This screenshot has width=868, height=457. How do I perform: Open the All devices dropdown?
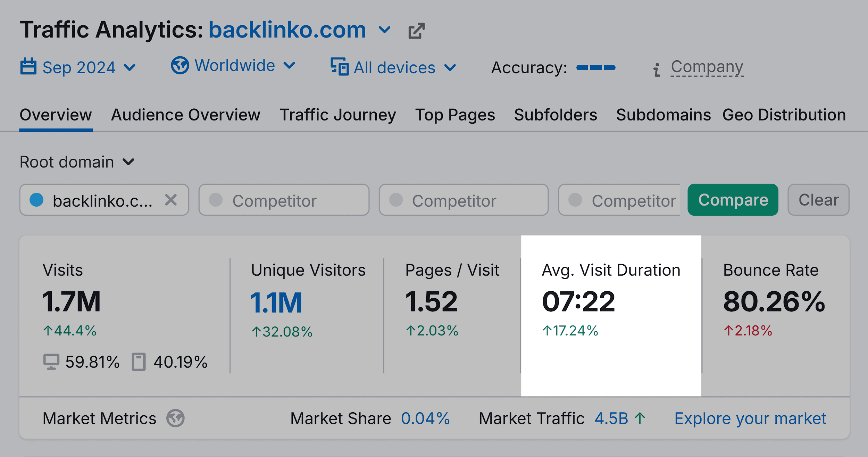[x=393, y=67]
